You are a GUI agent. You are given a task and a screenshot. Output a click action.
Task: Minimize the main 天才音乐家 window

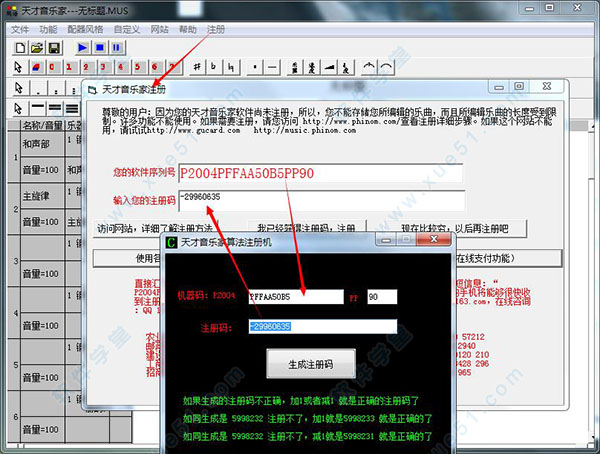(529, 8)
